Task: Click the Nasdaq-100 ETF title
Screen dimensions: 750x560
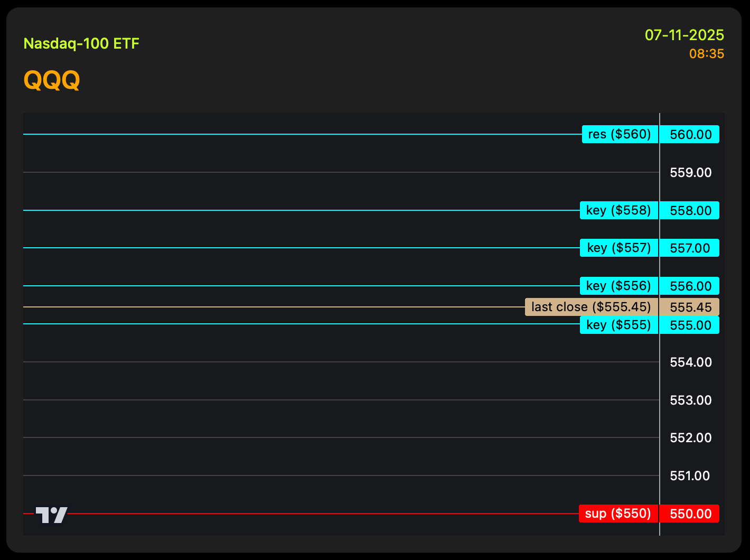Action: tap(81, 43)
